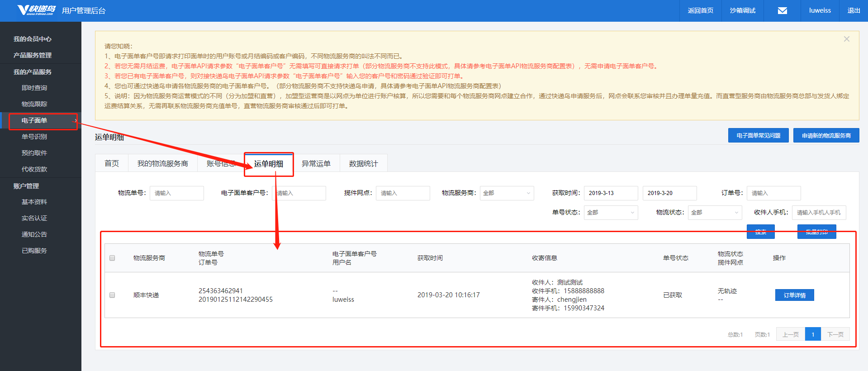
Task: Open 电子面单常见问题 button
Action: tap(758, 135)
